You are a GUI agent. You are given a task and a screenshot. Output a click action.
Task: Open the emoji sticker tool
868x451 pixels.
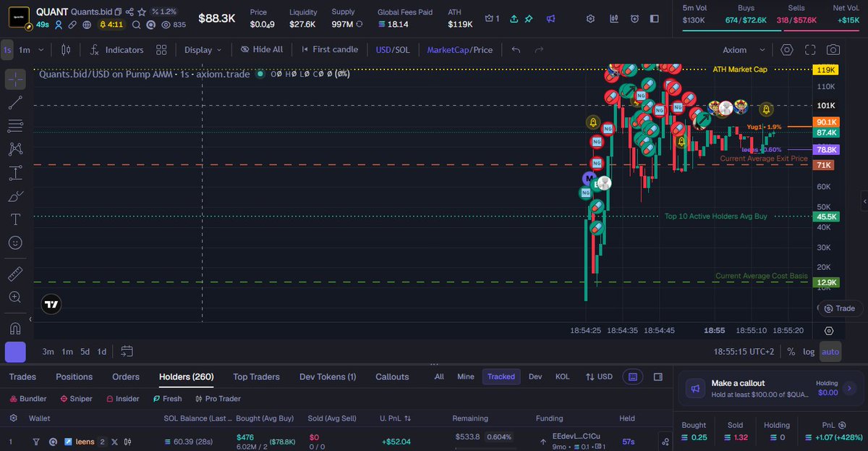click(15, 243)
